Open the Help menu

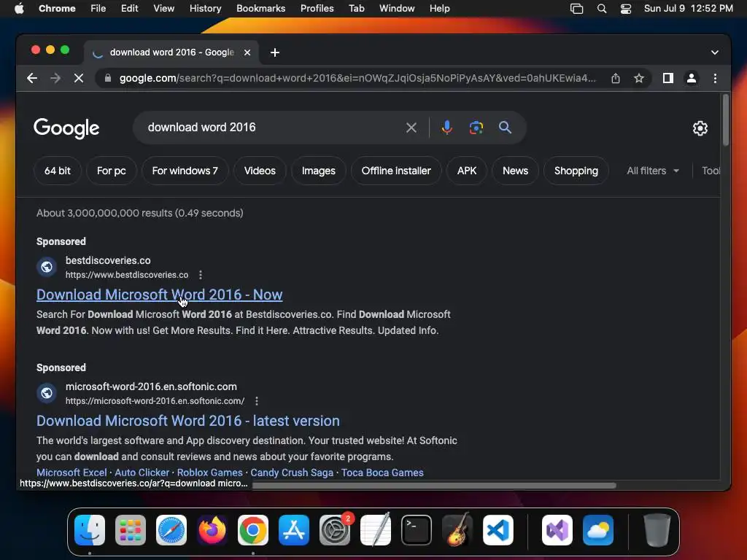(439, 9)
